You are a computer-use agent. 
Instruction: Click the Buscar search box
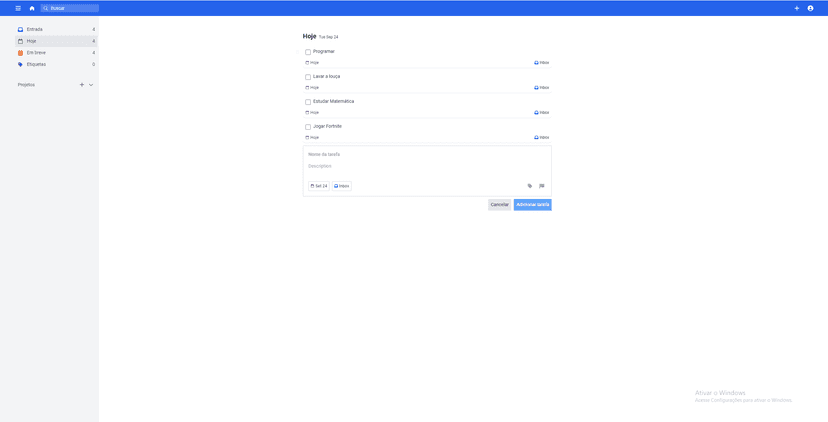coord(72,8)
